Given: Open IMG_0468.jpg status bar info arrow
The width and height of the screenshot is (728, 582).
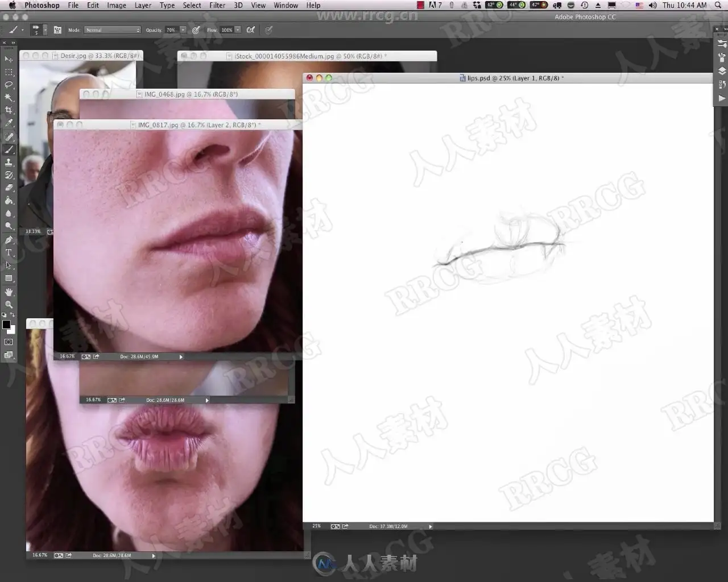Looking at the screenshot, I should (x=207, y=400).
